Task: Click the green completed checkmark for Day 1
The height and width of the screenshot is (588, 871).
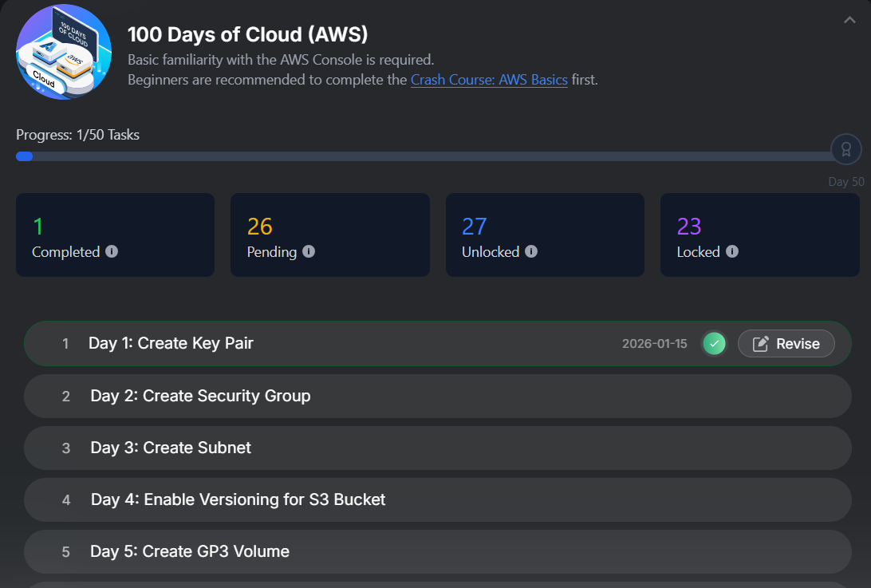Action: [x=715, y=344]
